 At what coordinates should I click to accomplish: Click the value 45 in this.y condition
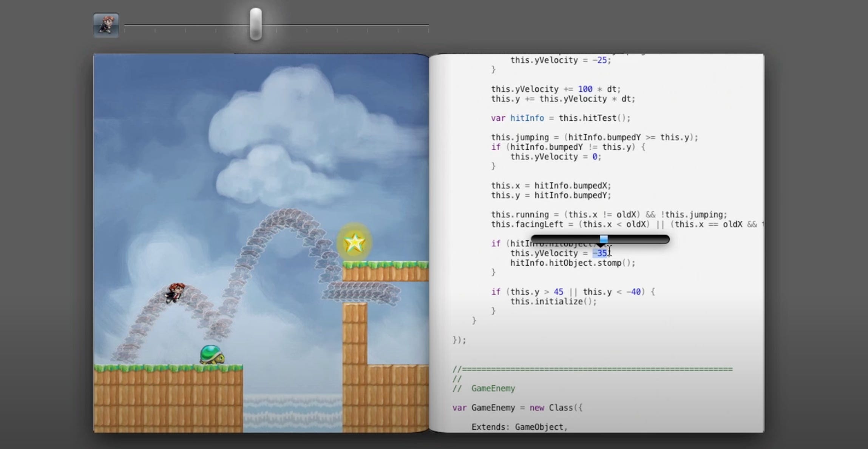pos(558,292)
